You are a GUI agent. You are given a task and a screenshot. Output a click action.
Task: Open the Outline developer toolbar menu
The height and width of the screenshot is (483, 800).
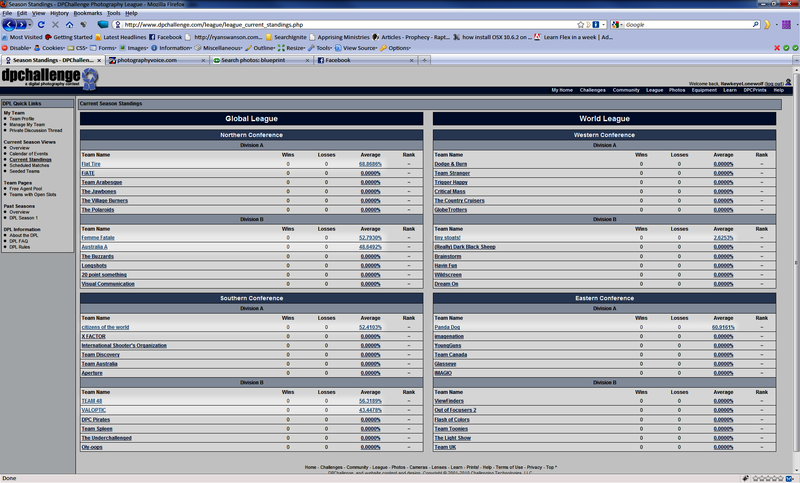[x=260, y=48]
